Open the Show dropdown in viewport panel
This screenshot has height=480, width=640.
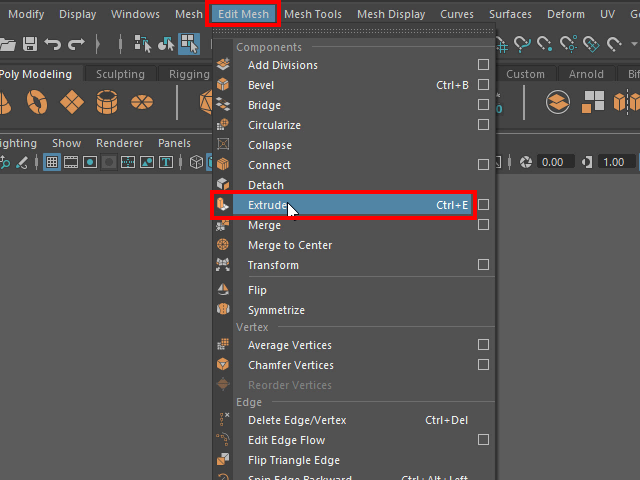[x=66, y=143]
